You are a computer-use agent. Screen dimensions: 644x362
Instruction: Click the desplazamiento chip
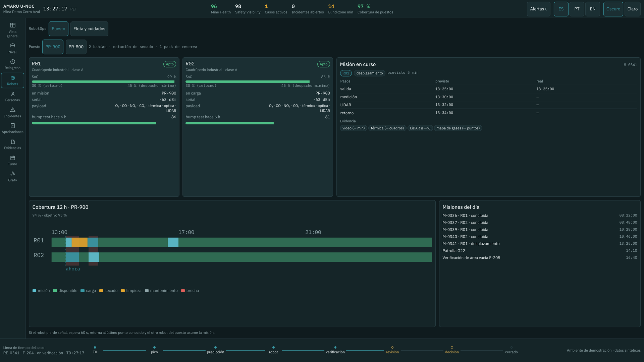coord(369,73)
